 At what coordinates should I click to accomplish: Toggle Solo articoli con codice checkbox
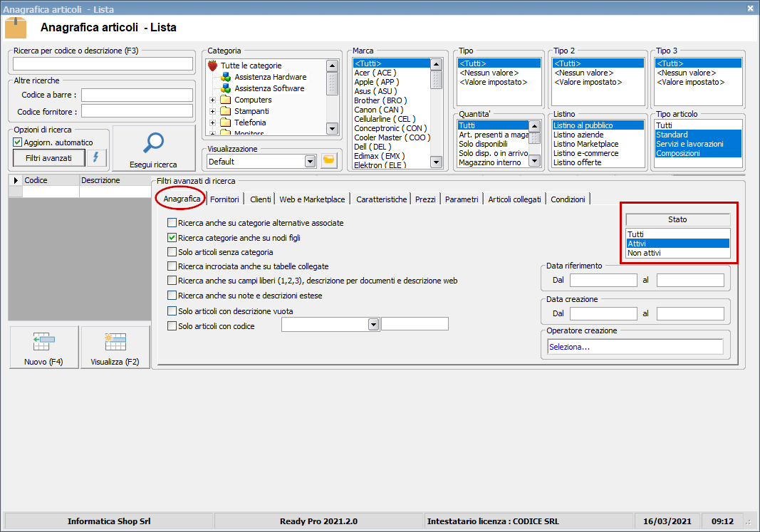[x=172, y=326]
